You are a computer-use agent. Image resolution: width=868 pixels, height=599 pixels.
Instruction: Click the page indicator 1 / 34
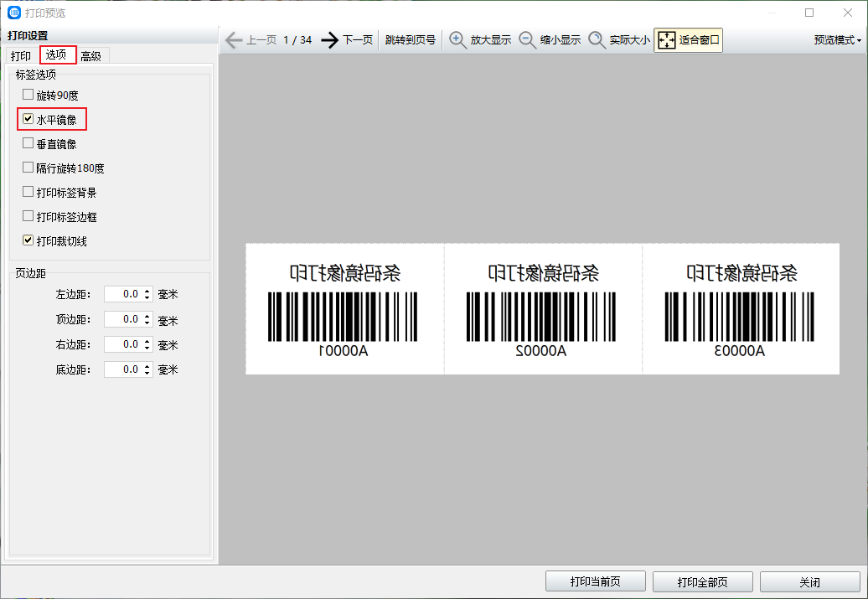(x=297, y=40)
